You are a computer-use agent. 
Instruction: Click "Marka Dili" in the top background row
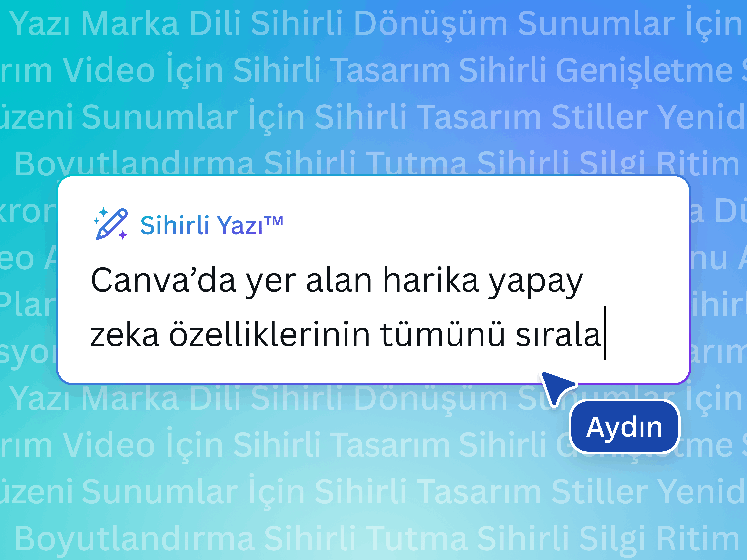point(161,23)
